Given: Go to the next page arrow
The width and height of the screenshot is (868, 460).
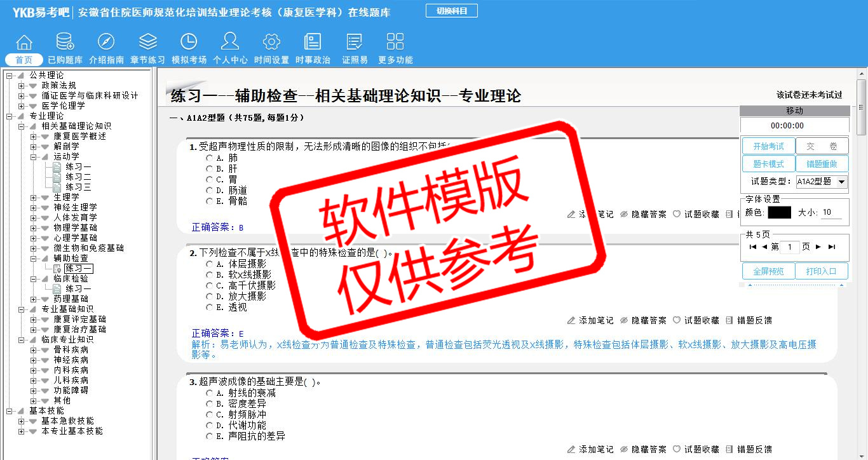Looking at the screenshot, I should pyautogui.click(x=818, y=247).
